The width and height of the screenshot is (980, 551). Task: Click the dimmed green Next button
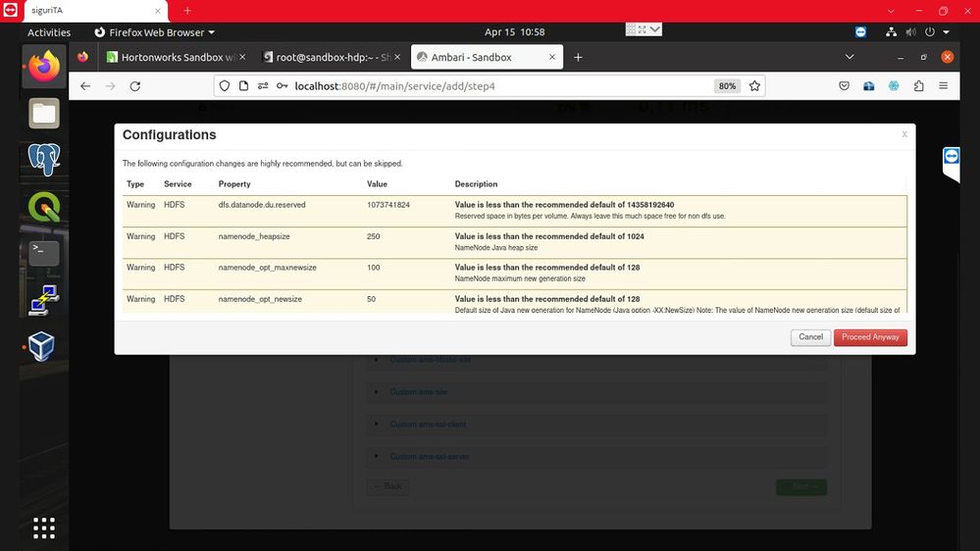(x=801, y=486)
